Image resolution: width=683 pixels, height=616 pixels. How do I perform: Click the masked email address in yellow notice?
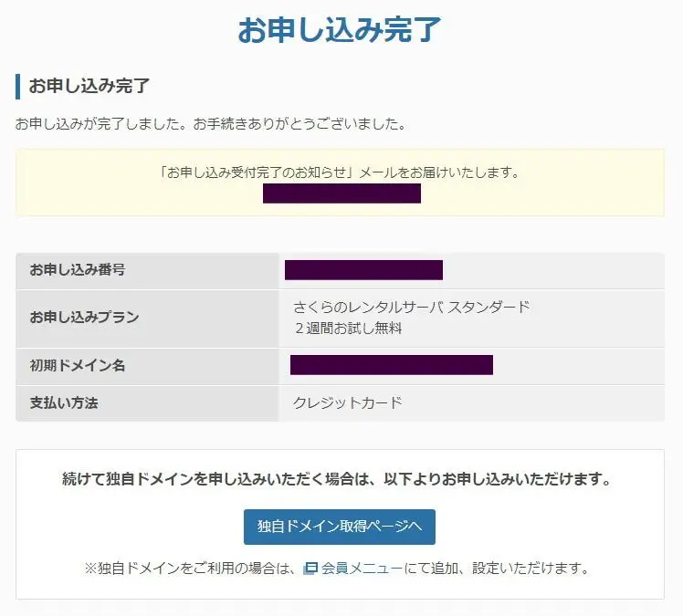tap(341, 193)
